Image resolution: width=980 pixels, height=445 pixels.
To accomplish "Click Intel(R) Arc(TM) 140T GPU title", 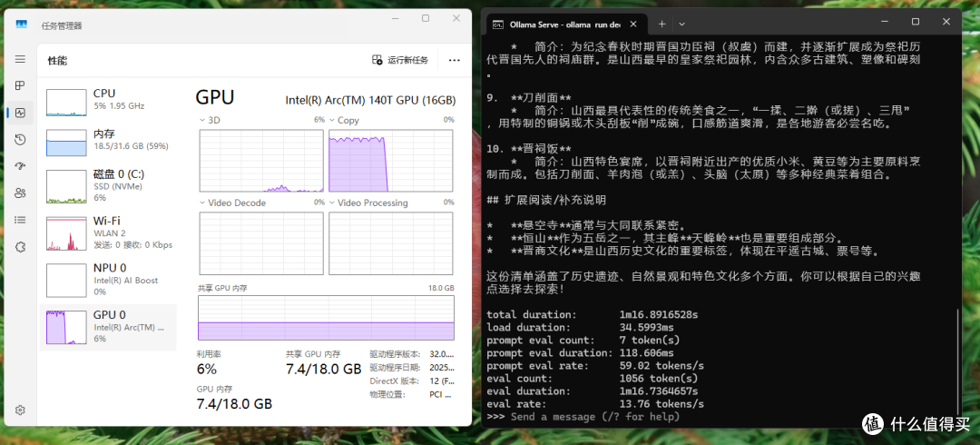I will (370, 100).
